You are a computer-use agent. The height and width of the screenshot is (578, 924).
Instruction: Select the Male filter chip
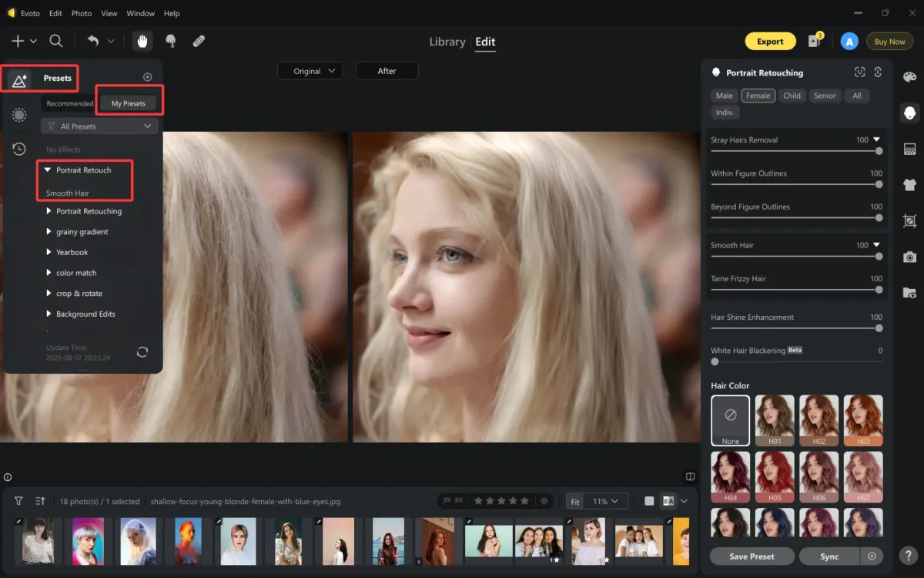tap(724, 96)
